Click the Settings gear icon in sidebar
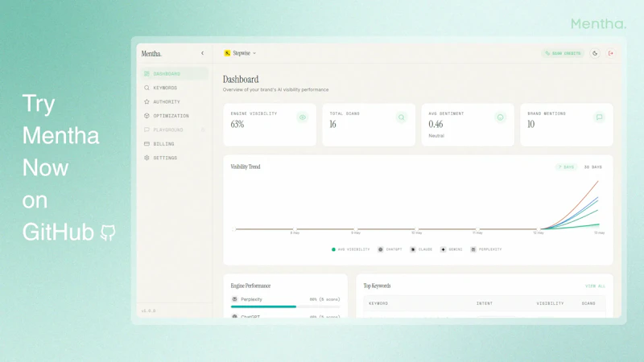This screenshot has height=362, width=644. (147, 158)
